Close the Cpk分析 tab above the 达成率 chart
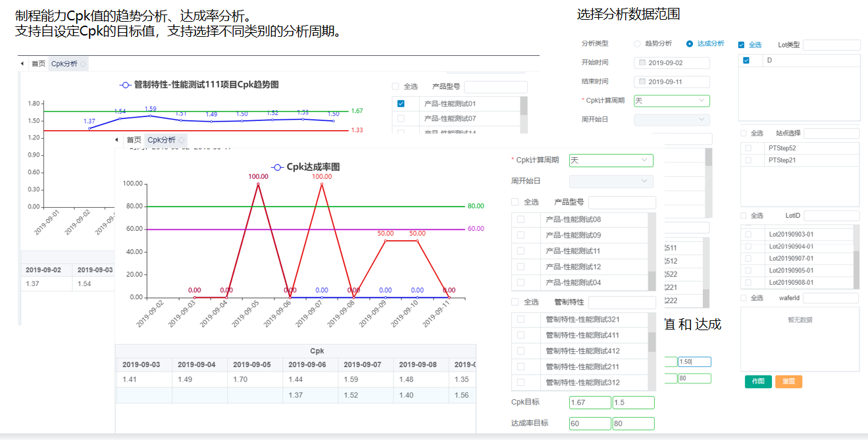The height and width of the screenshot is (440, 868). [x=182, y=140]
